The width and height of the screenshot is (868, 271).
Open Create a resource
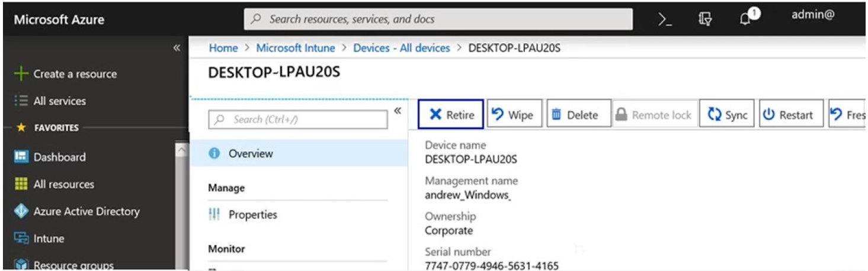(75, 74)
